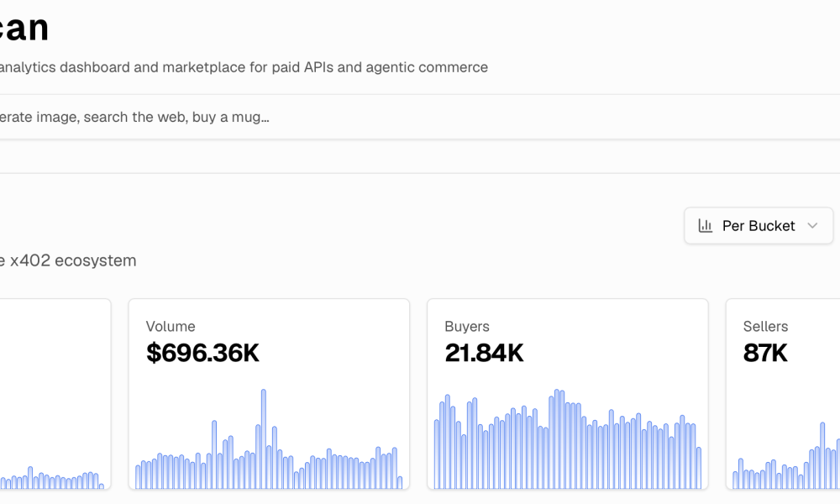
Task: Click the 21.84K buyers value
Action: [x=484, y=353]
